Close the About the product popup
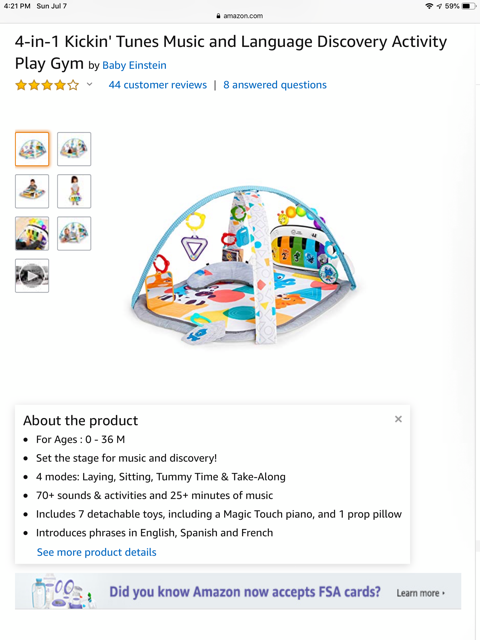Viewport: 480px width, 640px height. (x=398, y=419)
